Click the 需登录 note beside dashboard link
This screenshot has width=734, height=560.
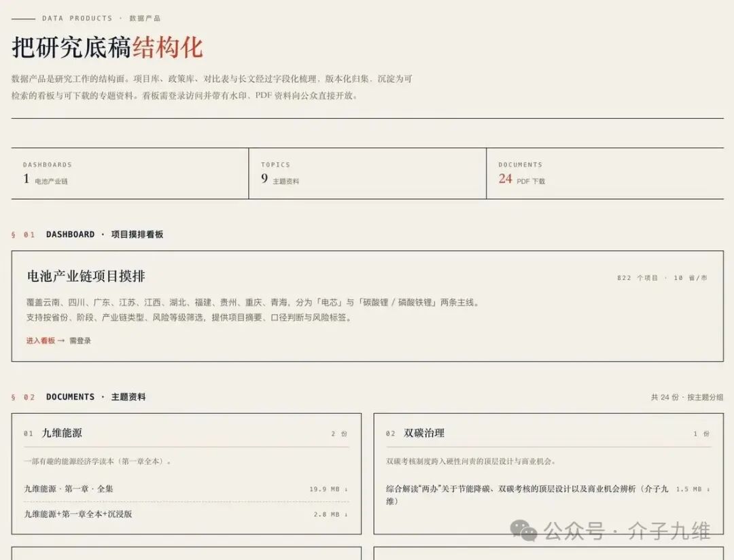(x=80, y=340)
